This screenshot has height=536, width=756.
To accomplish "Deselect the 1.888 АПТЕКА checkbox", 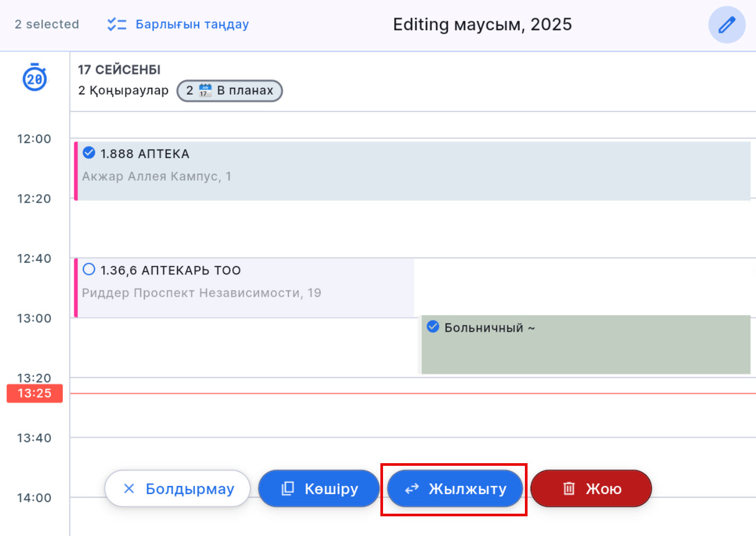I will pyautogui.click(x=89, y=153).
